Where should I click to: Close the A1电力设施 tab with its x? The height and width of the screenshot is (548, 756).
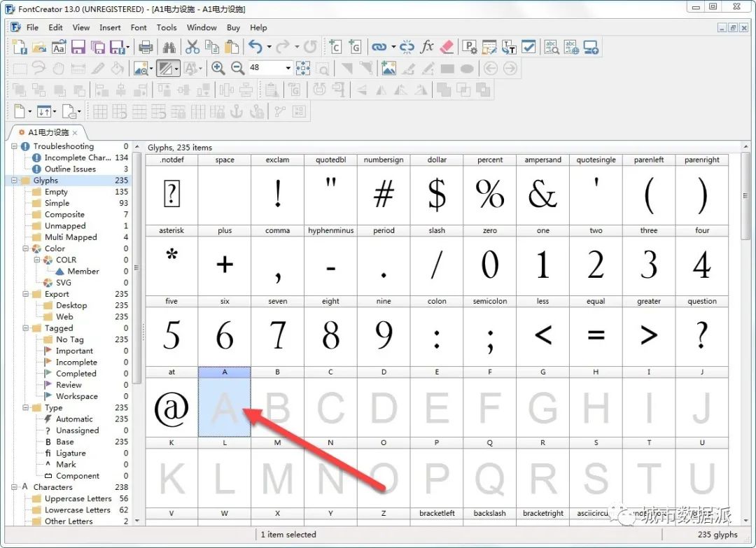click(75, 132)
